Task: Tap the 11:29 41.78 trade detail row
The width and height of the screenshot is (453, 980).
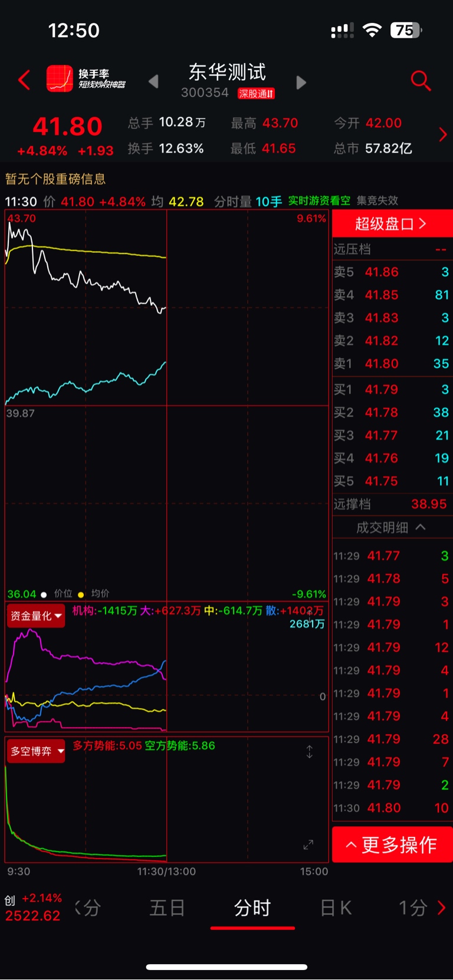Action: pos(392,579)
